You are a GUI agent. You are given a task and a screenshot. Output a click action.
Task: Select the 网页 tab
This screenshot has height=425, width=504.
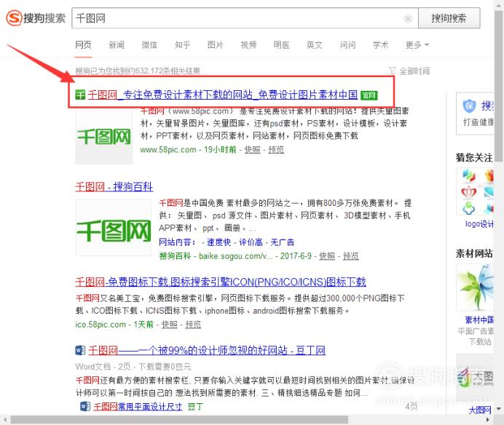[83, 45]
